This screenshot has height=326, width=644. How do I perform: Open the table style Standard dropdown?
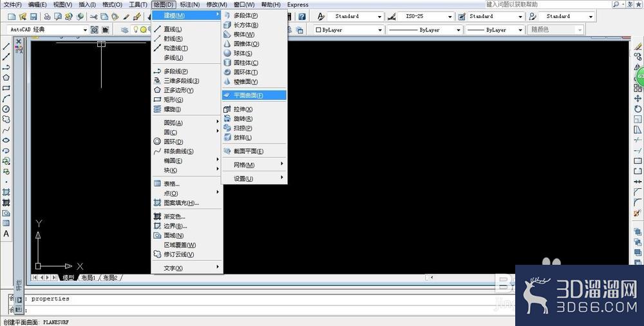pos(520,17)
